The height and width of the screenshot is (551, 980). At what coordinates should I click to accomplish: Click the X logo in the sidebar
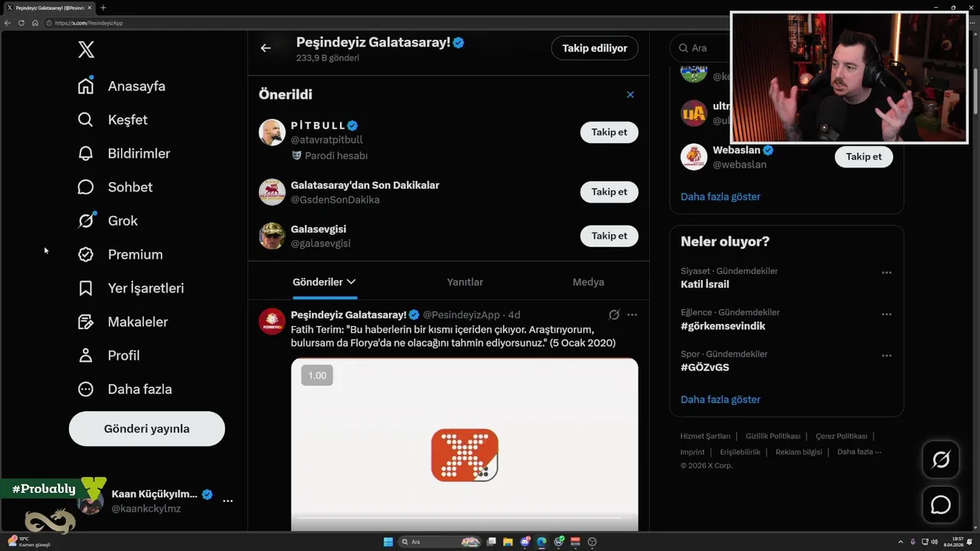[86, 50]
